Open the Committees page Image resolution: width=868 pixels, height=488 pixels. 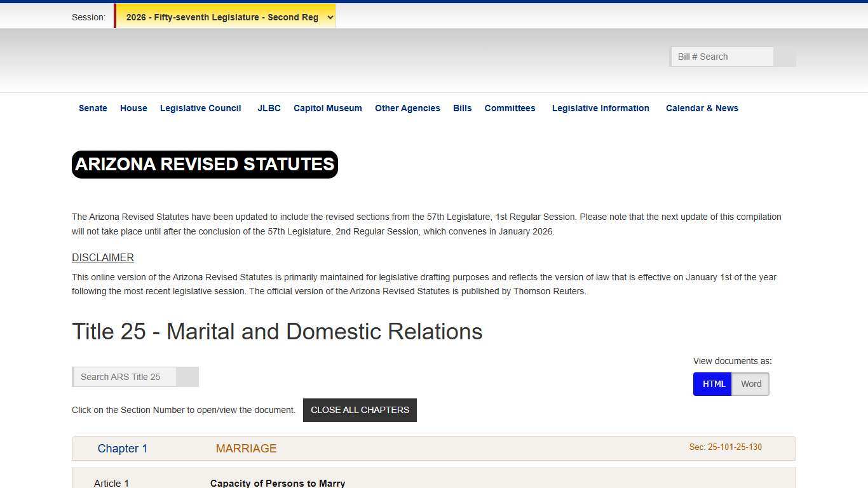tap(510, 108)
